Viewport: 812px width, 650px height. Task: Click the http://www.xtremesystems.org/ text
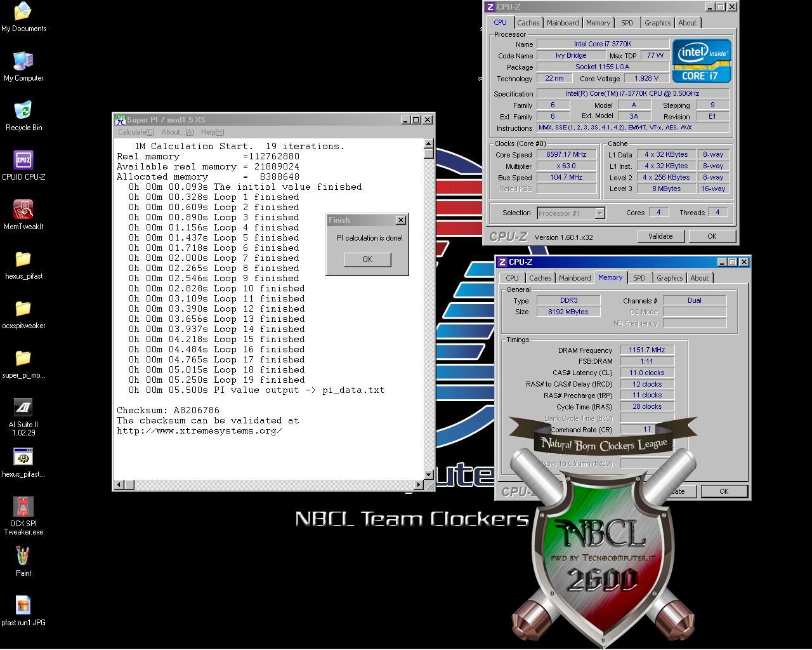click(x=200, y=430)
